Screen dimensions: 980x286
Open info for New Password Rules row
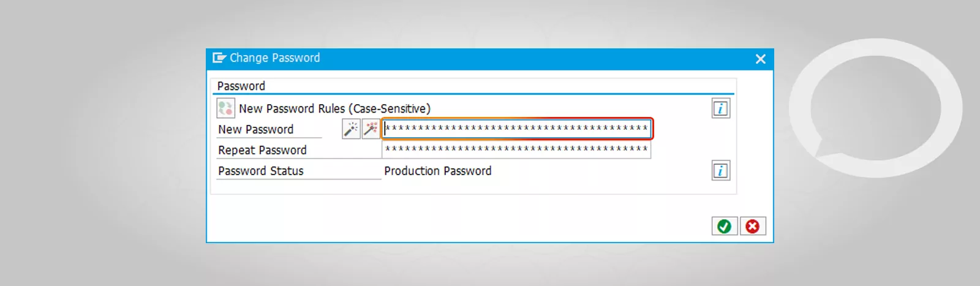coord(720,108)
